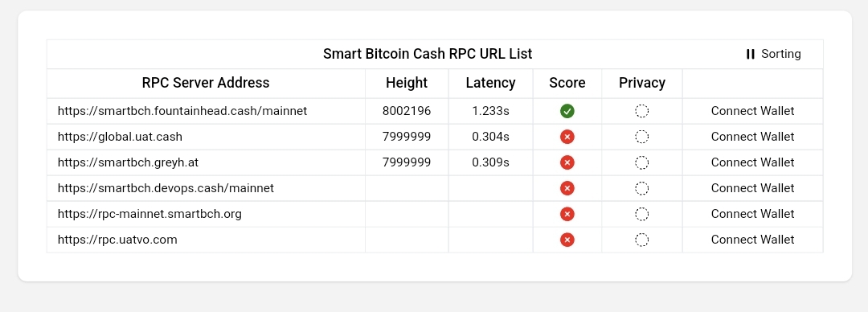Click the dotted privacy circle for smartbch.devops.cash row
The width and height of the screenshot is (868, 312).
(641, 188)
